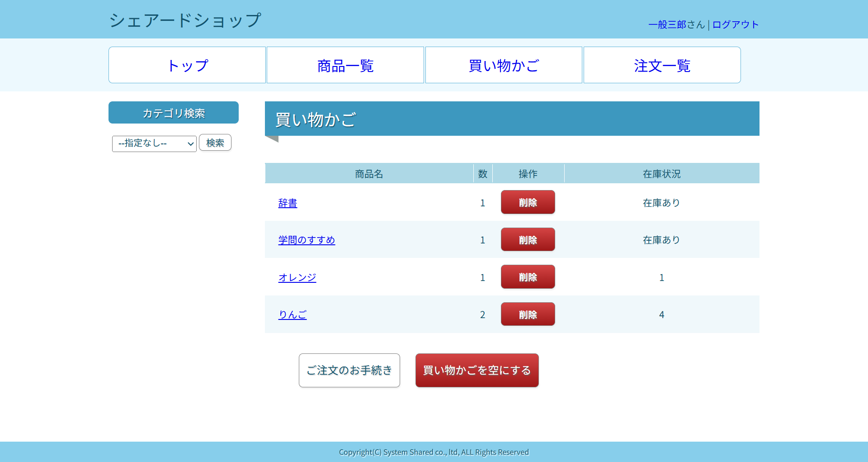Open the 辞書 product detail link

pyautogui.click(x=288, y=203)
